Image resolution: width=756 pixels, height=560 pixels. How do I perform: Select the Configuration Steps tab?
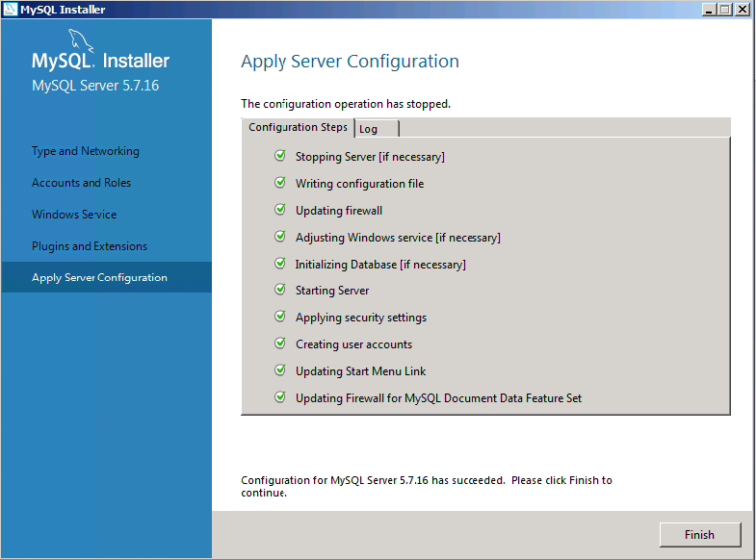point(298,127)
